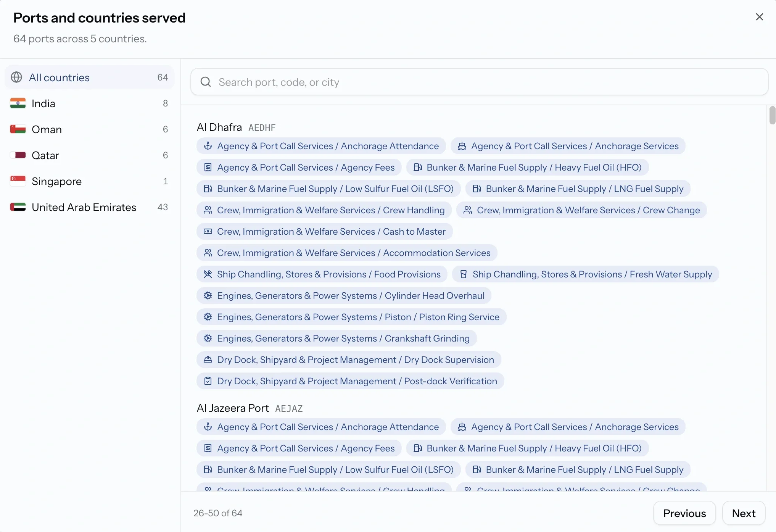This screenshot has width=776, height=532.
Task: Click the anchor icon on Al Dhafra Anchorage Attendance
Action: (x=208, y=146)
